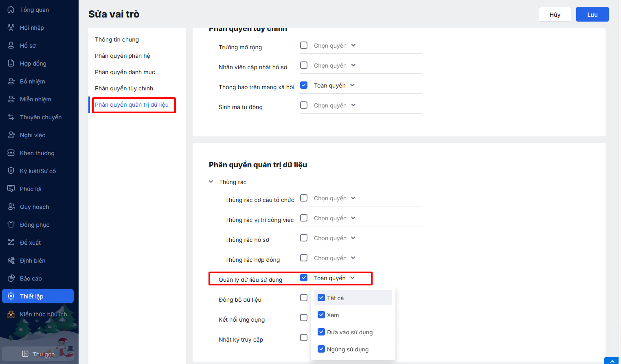The width and height of the screenshot is (621, 364).
Task: Select the Khen thưởng sidebar icon
Action: (11, 153)
